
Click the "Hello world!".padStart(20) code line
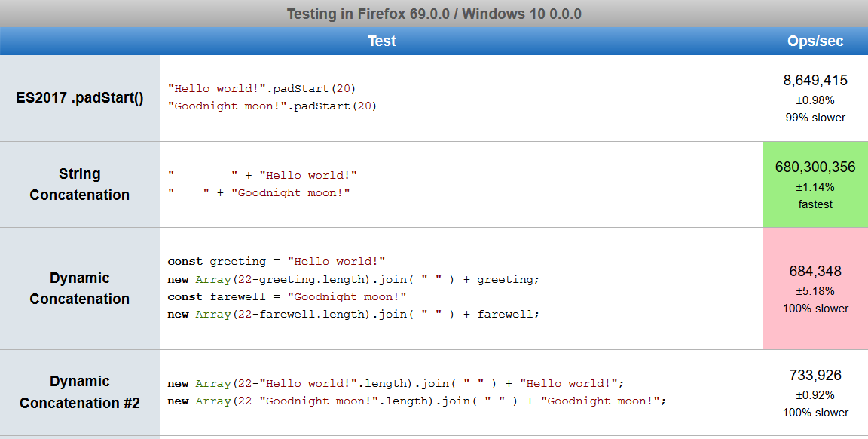pyautogui.click(x=262, y=89)
